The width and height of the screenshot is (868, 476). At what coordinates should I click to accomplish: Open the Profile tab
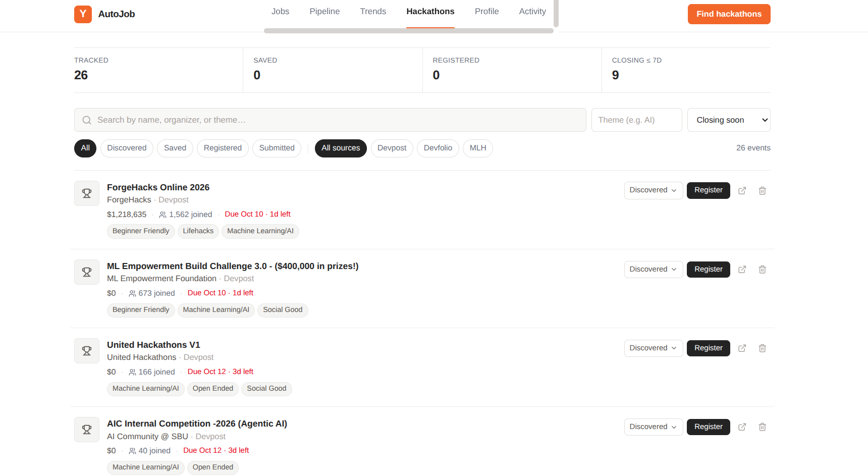[x=486, y=12]
